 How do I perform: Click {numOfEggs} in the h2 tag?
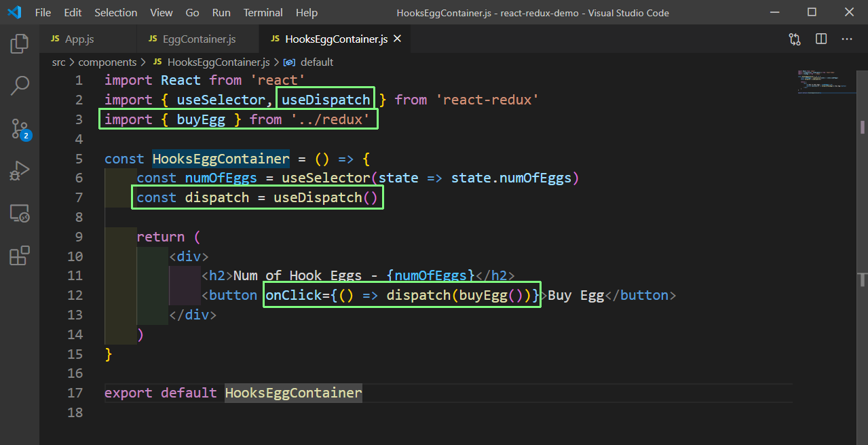(430, 275)
